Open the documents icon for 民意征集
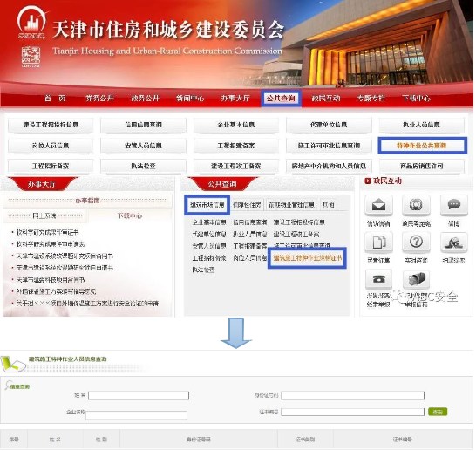The height and width of the screenshot is (451, 476). 378,242
